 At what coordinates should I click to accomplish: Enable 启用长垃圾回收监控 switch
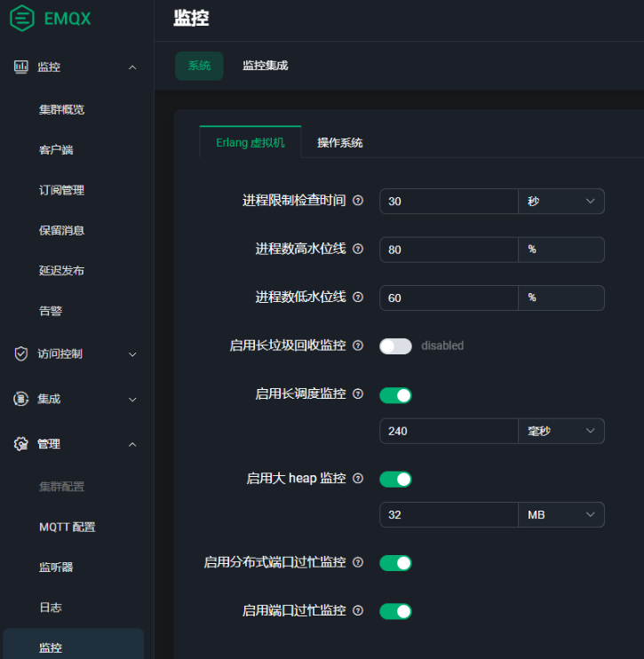point(395,345)
